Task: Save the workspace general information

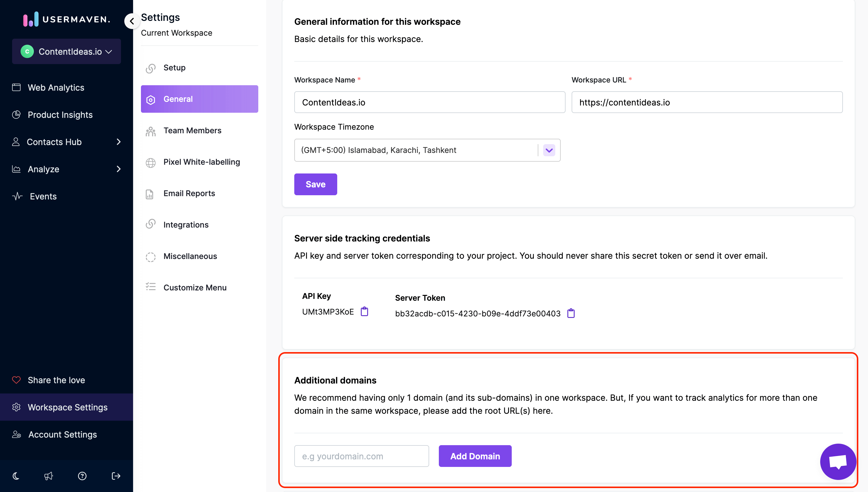Action: (315, 184)
